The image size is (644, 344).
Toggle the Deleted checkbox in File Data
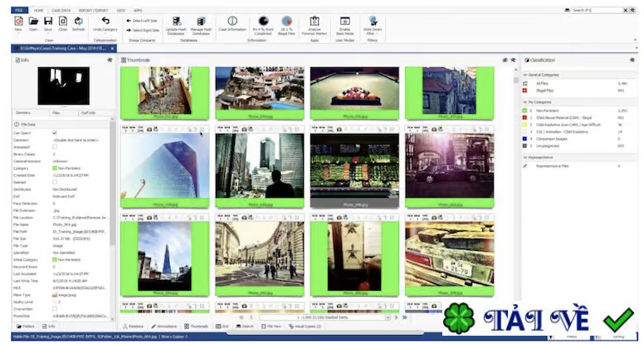(55, 183)
